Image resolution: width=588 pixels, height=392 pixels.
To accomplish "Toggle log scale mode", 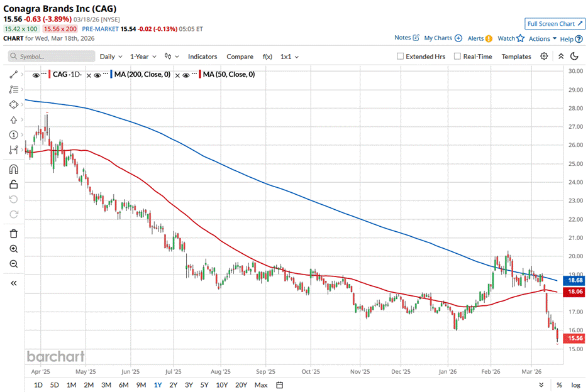I will (x=575, y=385).
